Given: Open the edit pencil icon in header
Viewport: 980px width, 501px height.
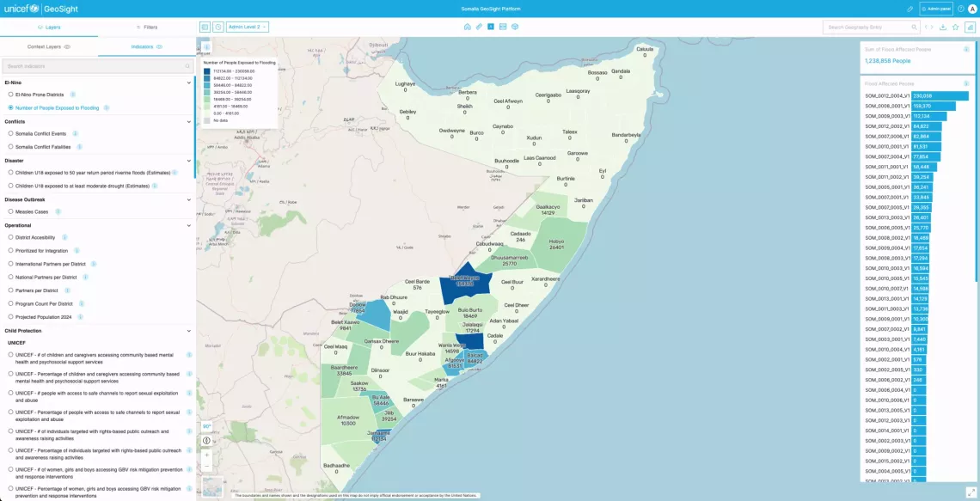Looking at the screenshot, I should 910,9.
